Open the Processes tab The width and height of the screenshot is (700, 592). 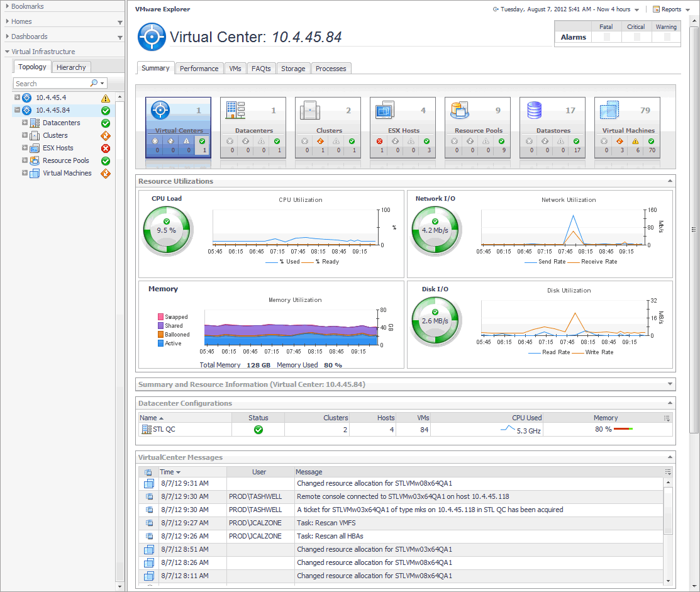331,69
